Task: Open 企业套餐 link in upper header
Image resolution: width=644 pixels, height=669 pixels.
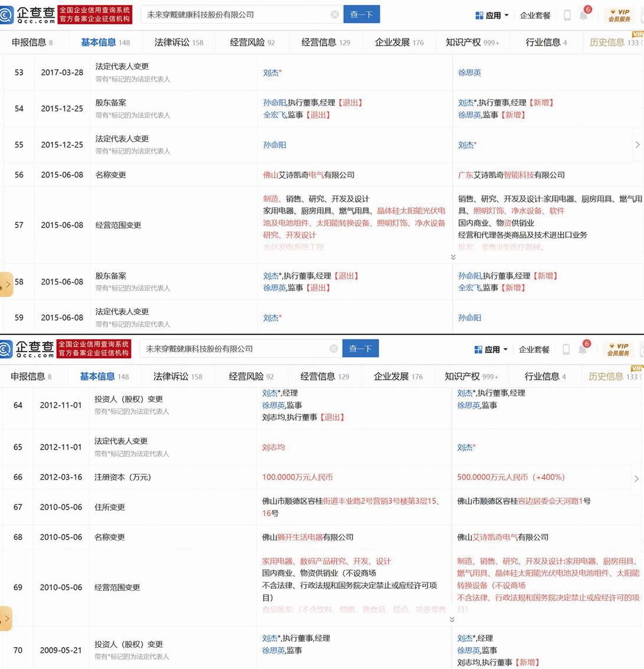Action: pos(535,15)
